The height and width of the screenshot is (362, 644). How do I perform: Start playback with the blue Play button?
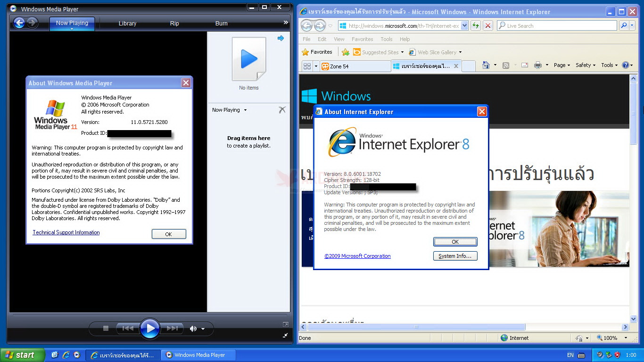click(150, 328)
